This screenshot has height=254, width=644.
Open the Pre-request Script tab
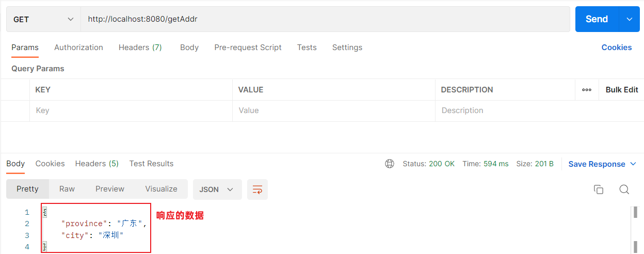(248, 47)
